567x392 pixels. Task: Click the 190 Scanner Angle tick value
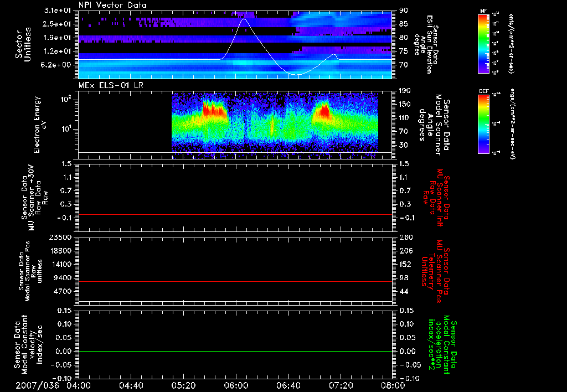pos(405,91)
